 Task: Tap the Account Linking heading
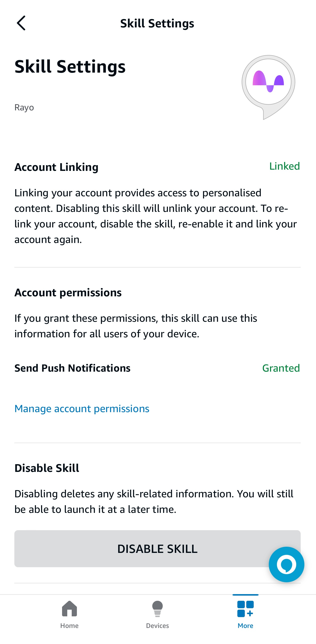(x=56, y=167)
